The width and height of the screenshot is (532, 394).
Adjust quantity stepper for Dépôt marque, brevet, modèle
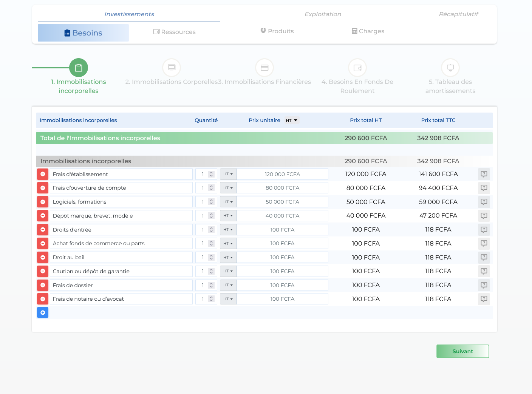(x=211, y=216)
